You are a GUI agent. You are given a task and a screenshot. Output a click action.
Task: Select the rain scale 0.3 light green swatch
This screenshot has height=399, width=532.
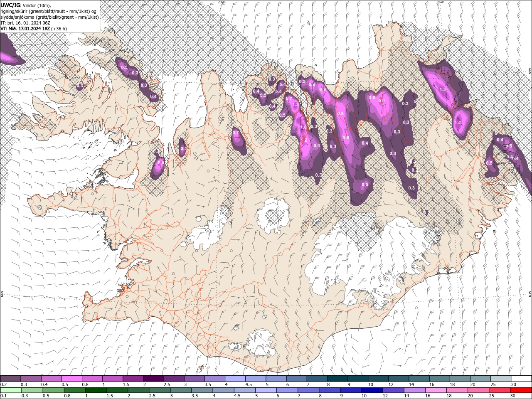32,390
